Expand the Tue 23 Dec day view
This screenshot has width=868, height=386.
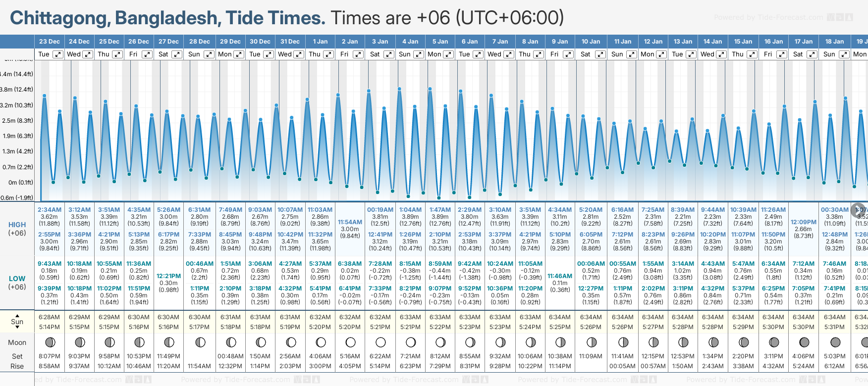click(x=58, y=54)
